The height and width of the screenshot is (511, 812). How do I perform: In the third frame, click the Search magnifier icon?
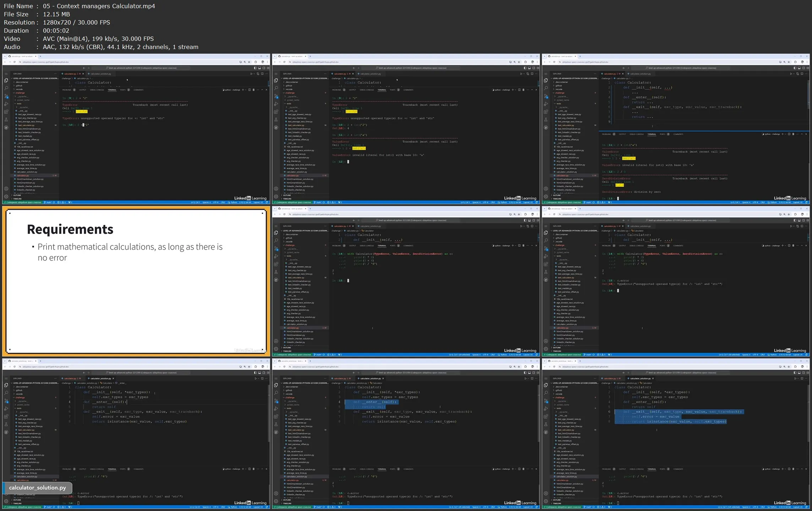(x=546, y=88)
